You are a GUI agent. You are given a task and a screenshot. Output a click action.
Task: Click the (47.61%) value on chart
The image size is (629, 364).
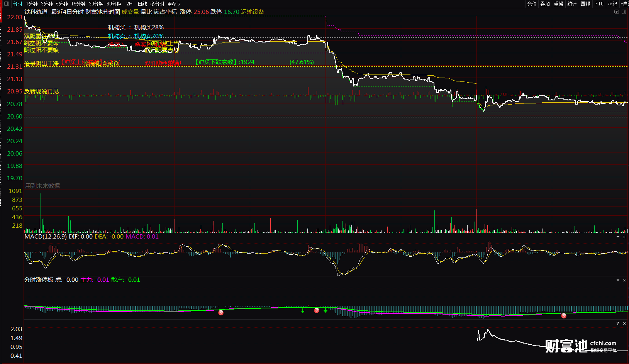pos(302,62)
